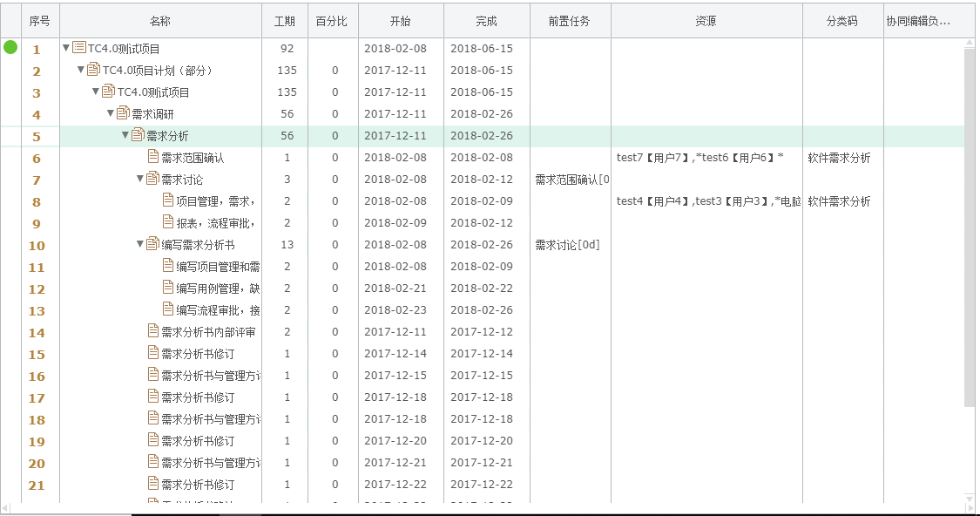Click the document icon for 需求分析书内部评审
Image resolution: width=980 pixels, height=516 pixels.
click(x=153, y=331)
